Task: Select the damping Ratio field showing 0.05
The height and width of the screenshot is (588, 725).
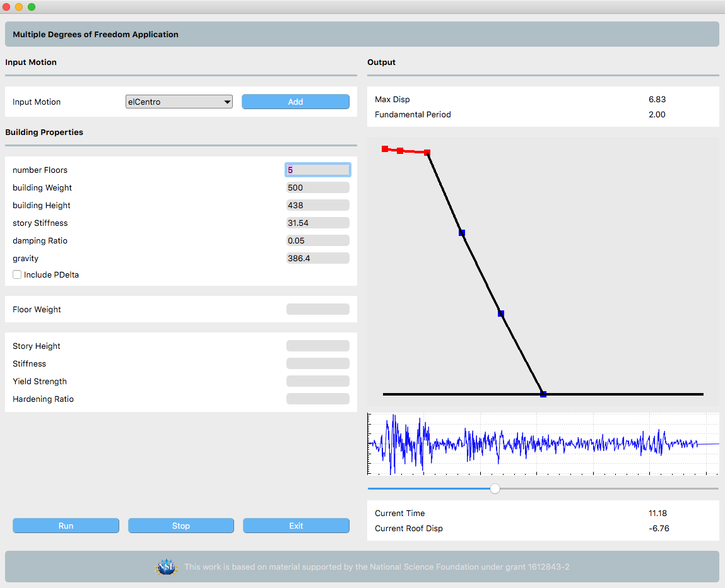Action: (317, 240)
